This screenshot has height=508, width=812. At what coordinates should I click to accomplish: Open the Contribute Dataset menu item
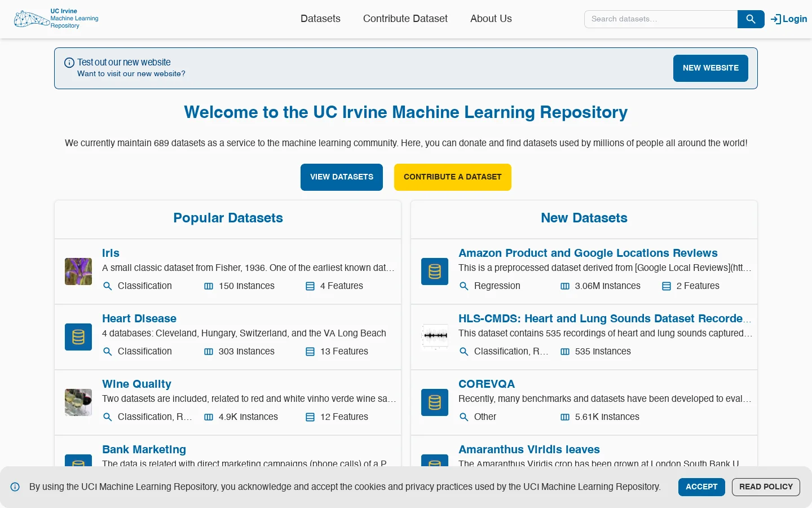[405, 19]
